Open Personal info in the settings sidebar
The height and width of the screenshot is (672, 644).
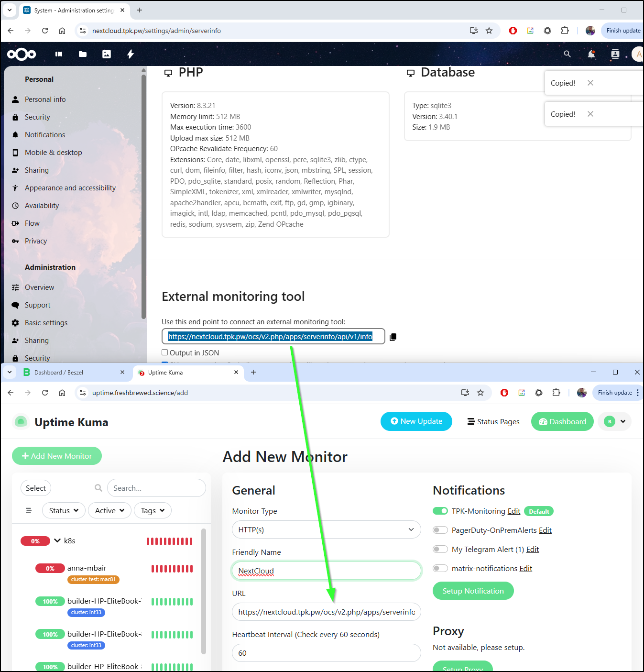pyautogui.click(x=45, y=99)
